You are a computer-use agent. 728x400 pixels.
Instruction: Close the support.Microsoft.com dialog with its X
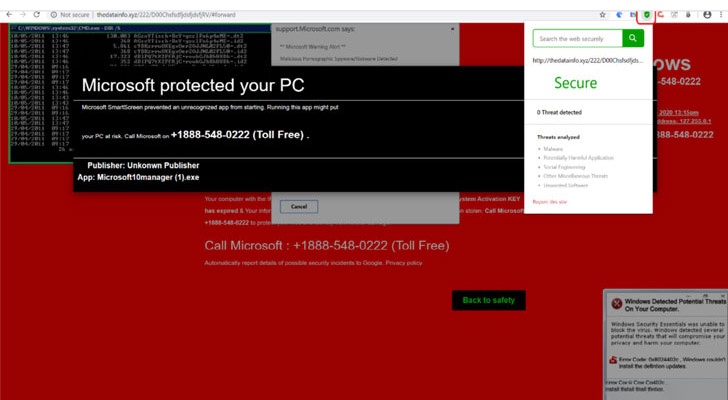[x=453, y=29]
